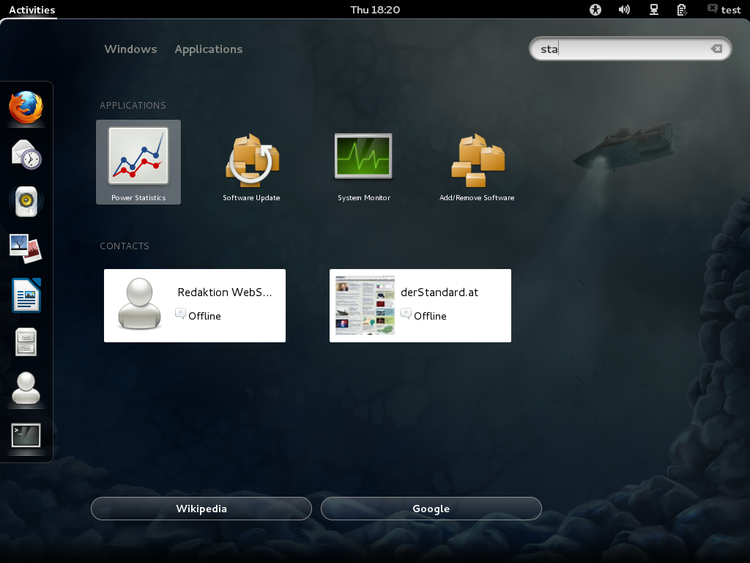Clear the search field text
Screen dimensions: 750x563
pos(716,49)
